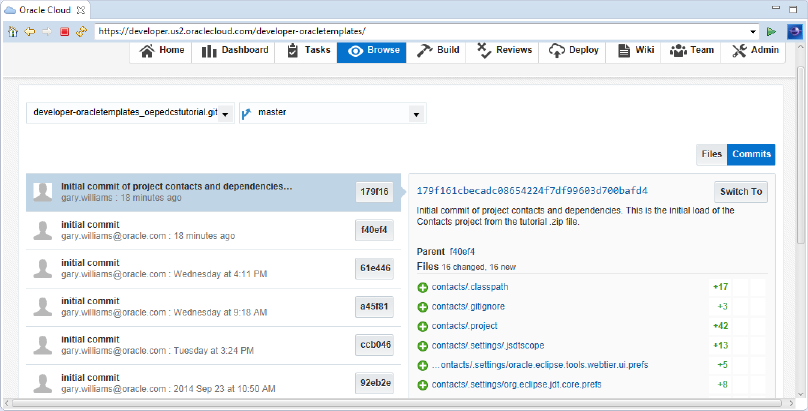
Task: Open contacts/.gitignore file link
Action: [468, 306]
